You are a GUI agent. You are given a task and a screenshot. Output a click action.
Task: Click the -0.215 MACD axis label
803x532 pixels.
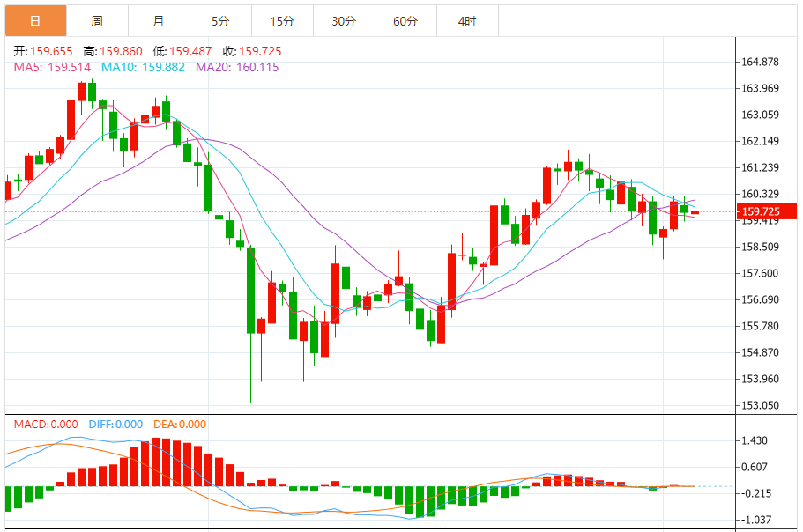click(x=756, y=493)
